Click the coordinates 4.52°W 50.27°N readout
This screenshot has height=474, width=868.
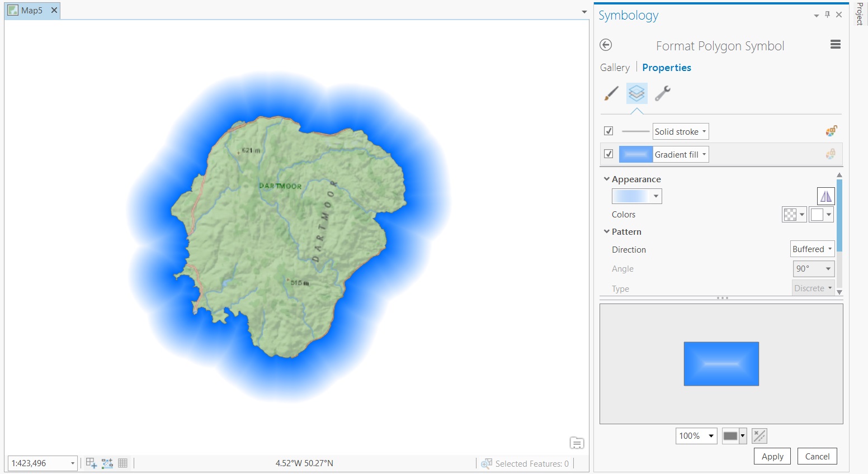[x=304, y=463]
